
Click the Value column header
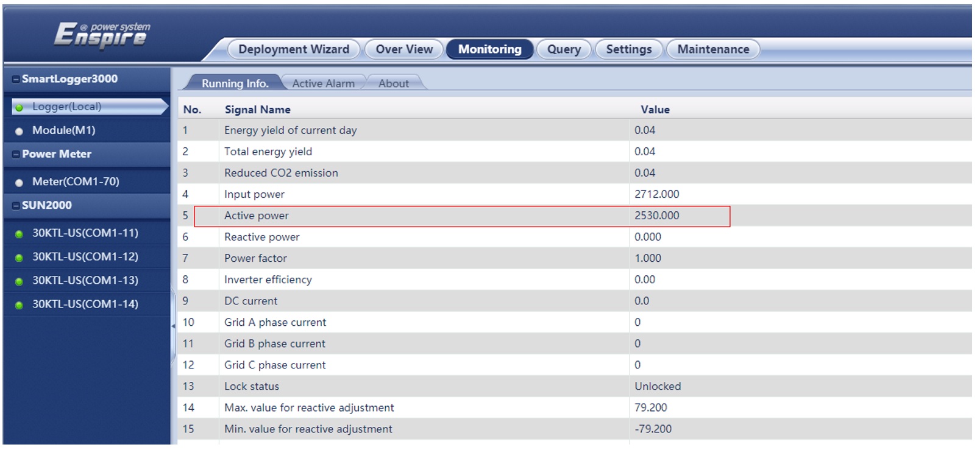[655, 110]
